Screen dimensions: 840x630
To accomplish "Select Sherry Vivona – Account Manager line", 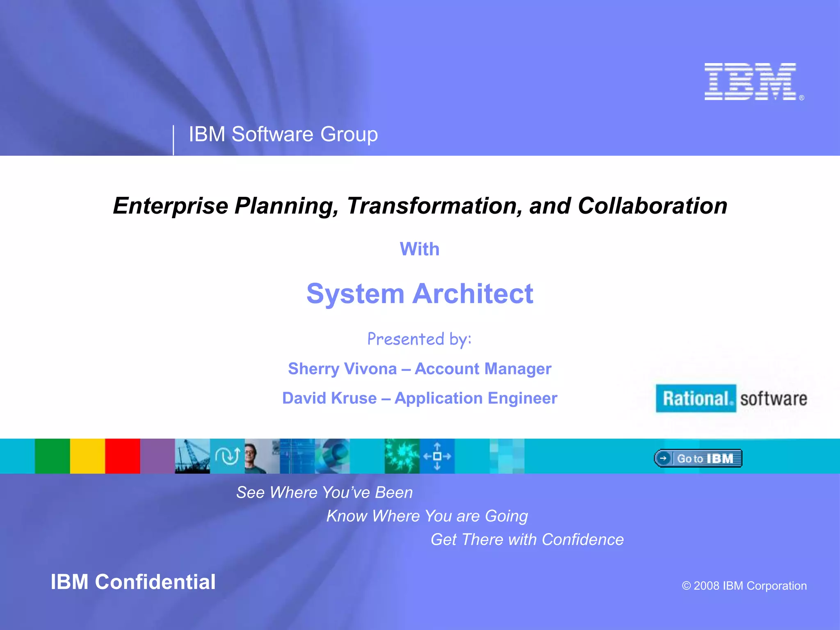I will click(x=420, y=369).
